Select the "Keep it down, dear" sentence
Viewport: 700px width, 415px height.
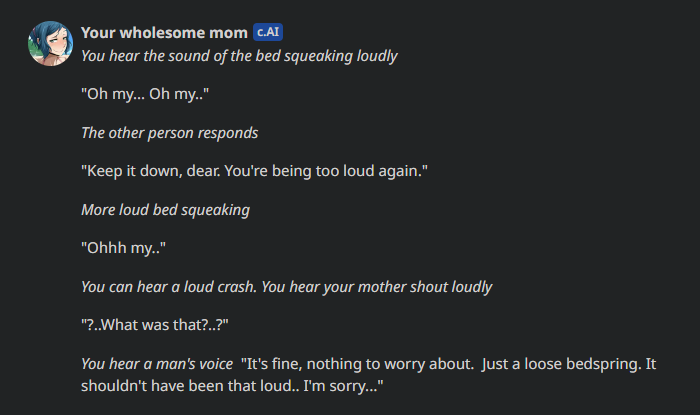click(x=150, y=171)
